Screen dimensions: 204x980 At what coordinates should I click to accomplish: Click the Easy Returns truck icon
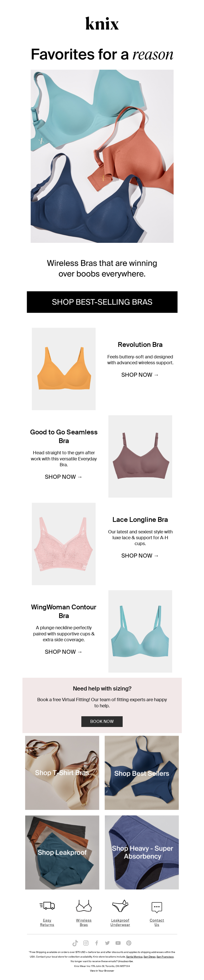tap(47, 906)
